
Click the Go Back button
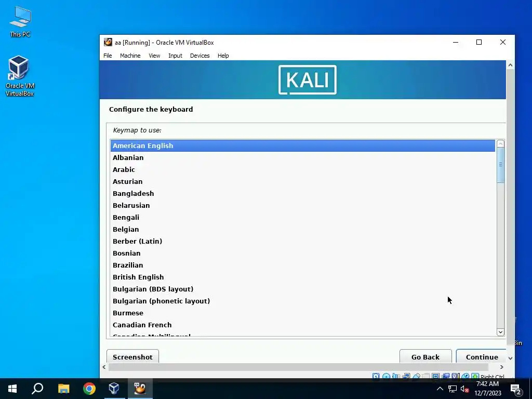click(425, 356)
